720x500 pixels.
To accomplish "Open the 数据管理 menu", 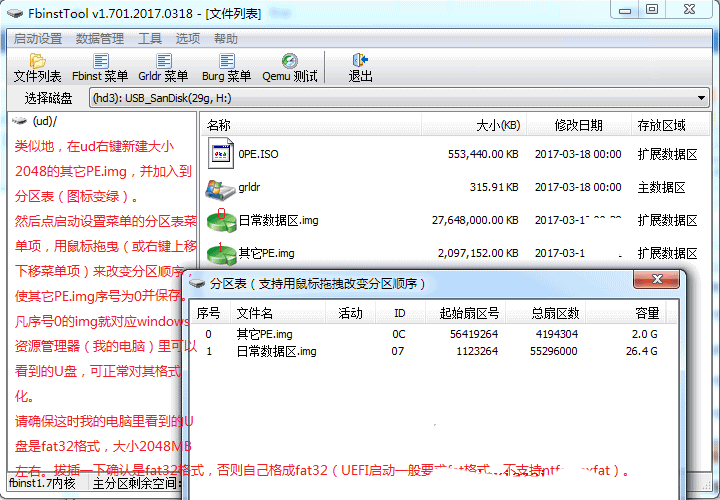I will tap(100, 39).
